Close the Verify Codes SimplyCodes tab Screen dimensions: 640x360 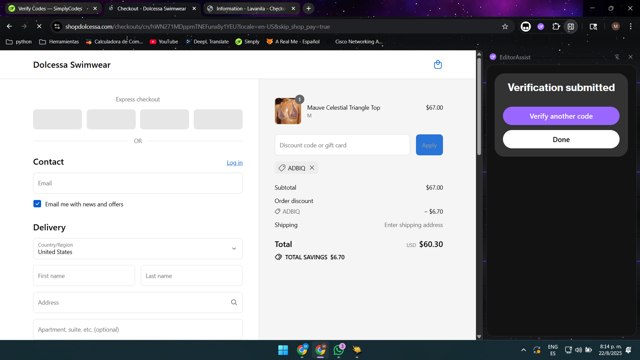tap(95, 8)
